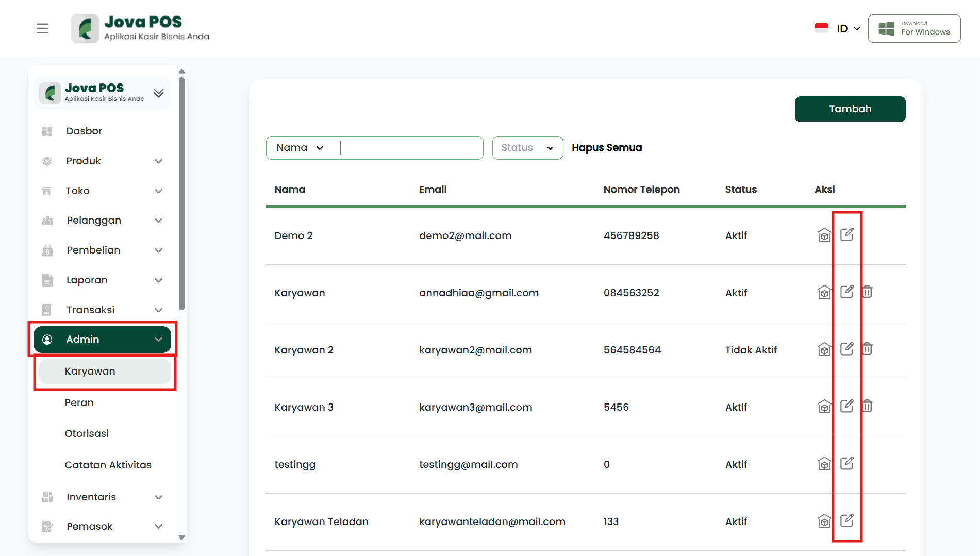This screenshot has width=980, height=556.
Task: Click the trash icon for Karyawan 3
Action: coord(868,407)
